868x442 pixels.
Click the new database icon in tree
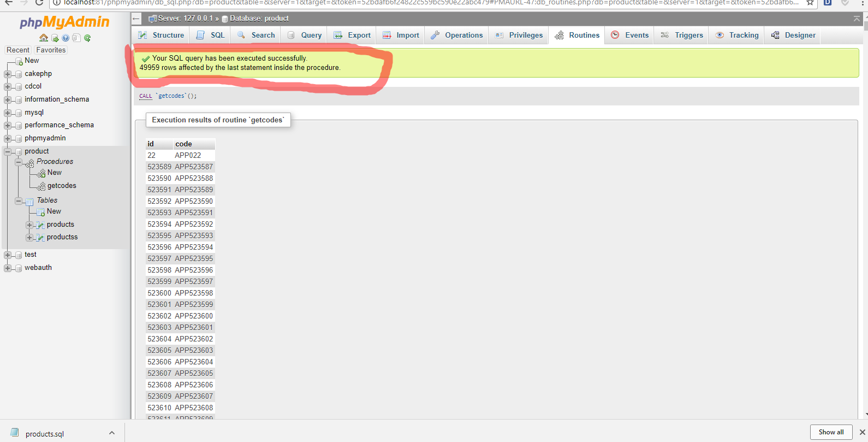(19, 61)
